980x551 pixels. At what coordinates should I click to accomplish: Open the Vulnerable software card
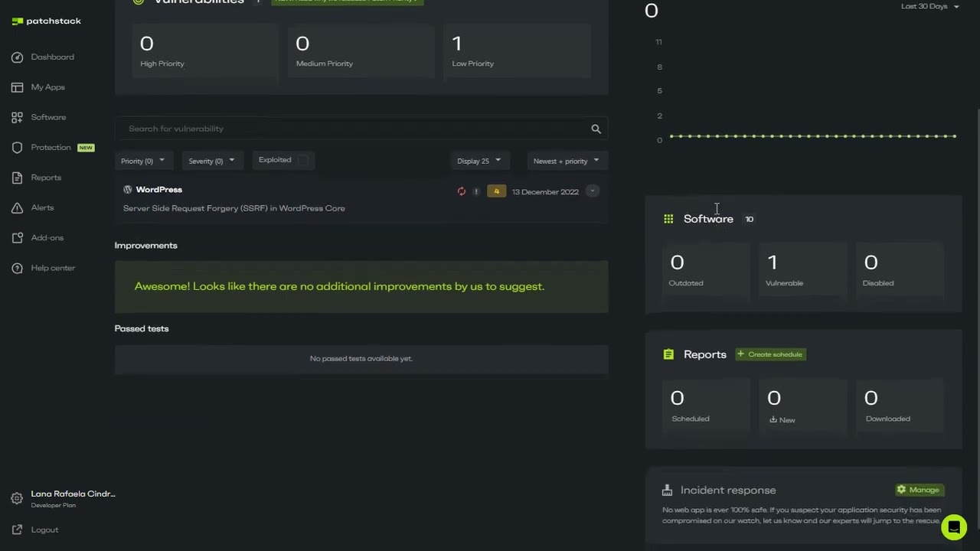tap(802, 271)
